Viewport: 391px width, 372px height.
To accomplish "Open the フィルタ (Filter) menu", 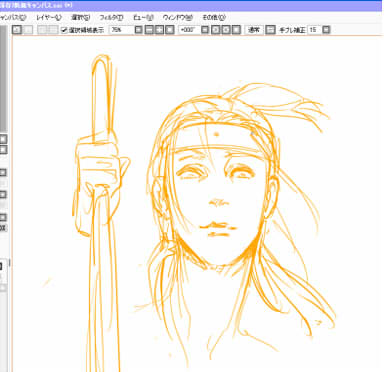I will tap(111, 17).
